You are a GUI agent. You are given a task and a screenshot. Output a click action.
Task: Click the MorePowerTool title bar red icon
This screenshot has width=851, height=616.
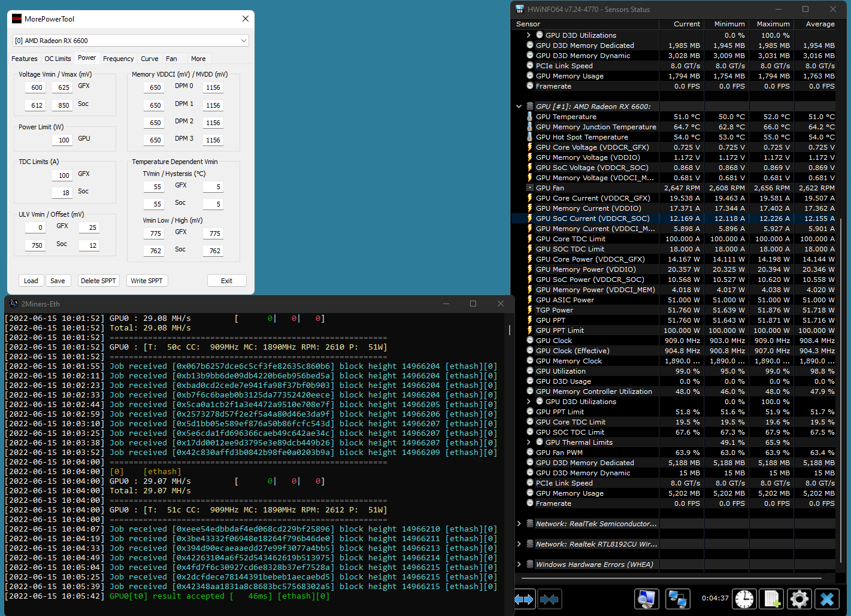click(x=17, y=19)
